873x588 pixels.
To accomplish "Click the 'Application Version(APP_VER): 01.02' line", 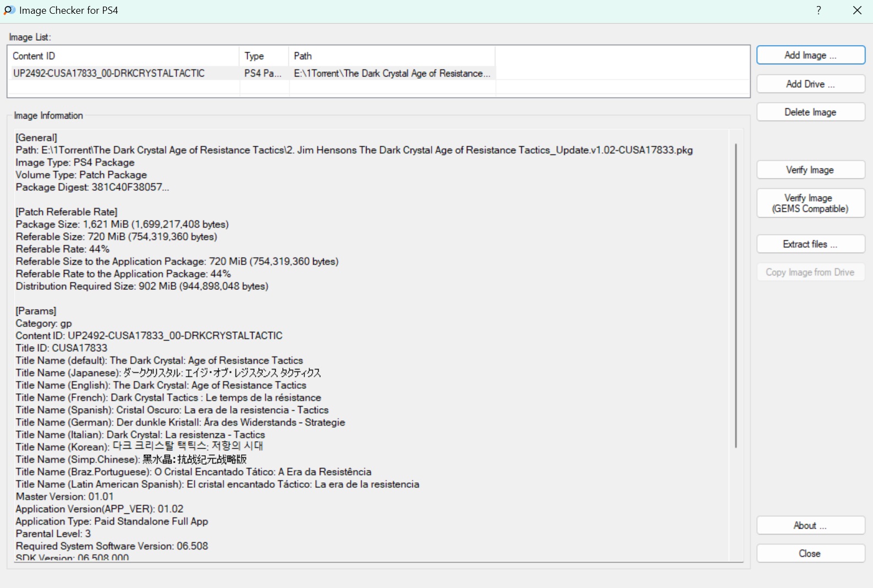I will (100, 509).
